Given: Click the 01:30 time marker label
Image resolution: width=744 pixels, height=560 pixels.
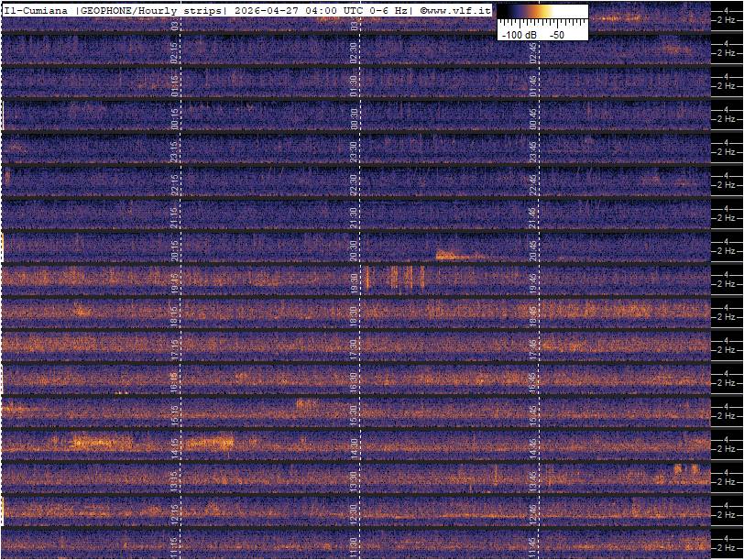Looking at the screenshot, I should [354, 85].
